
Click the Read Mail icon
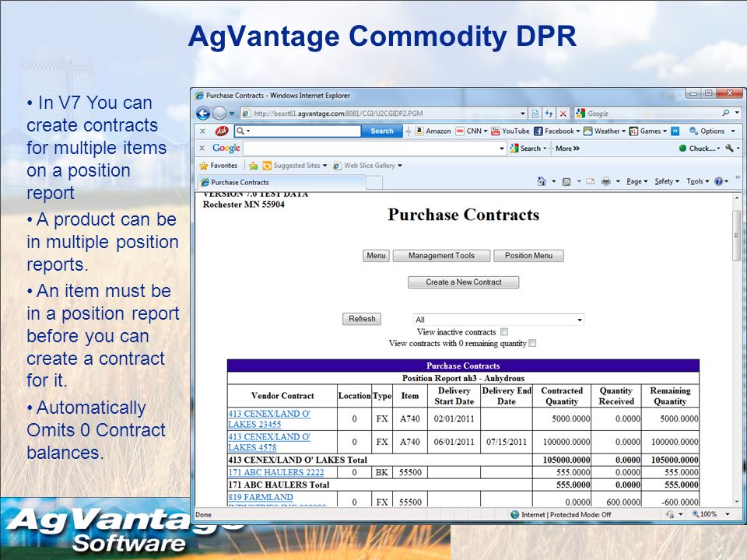591,181
